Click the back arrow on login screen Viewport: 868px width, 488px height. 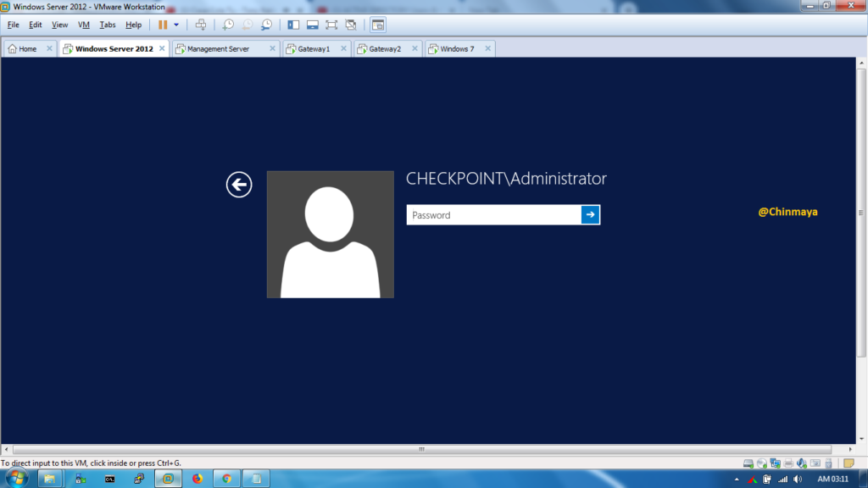239,184
